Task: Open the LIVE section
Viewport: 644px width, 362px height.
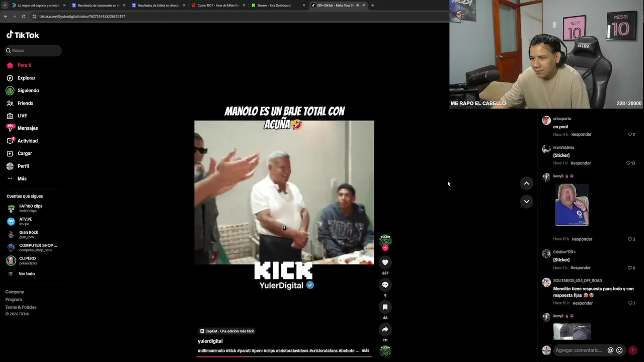Action: coord(17,116)
